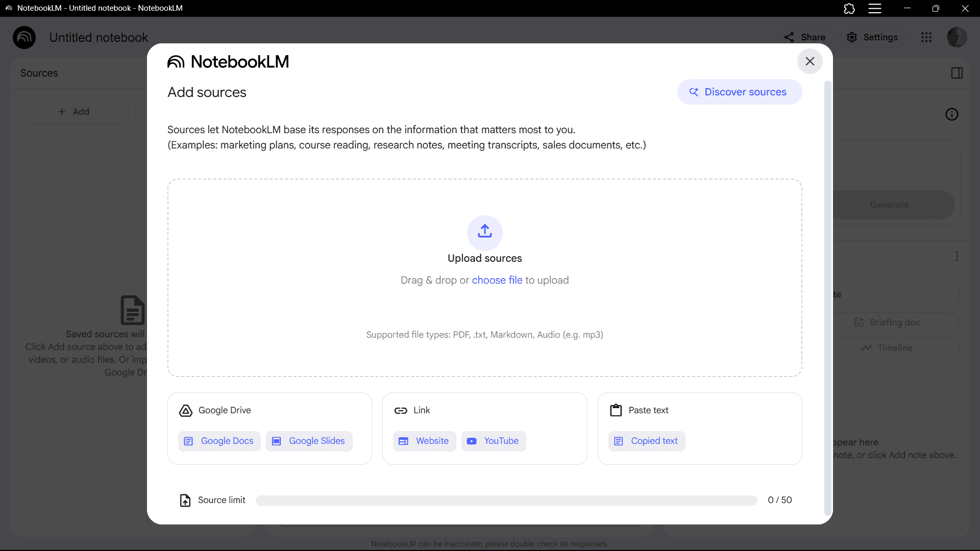Open Settings from the header
Screen dimensions: 980x551
tap(872, 37)
